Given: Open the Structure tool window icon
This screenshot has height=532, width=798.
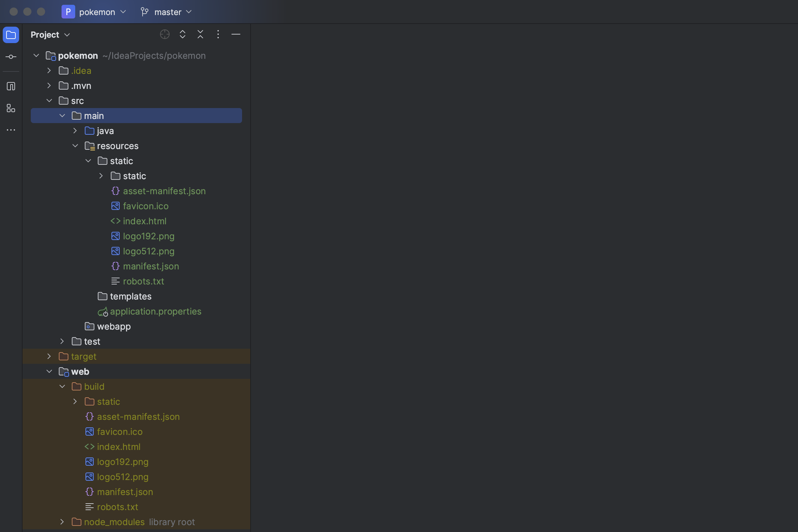Looking at the screenshot, I should pyautogui.click(x=11, y=108).
